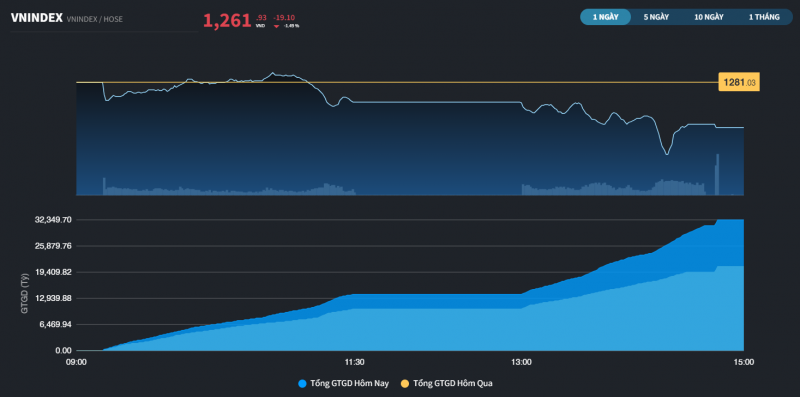Select the 1 NGÀY time range tab
The height and width of the screenshot is (397, 800).
(606, 17)
